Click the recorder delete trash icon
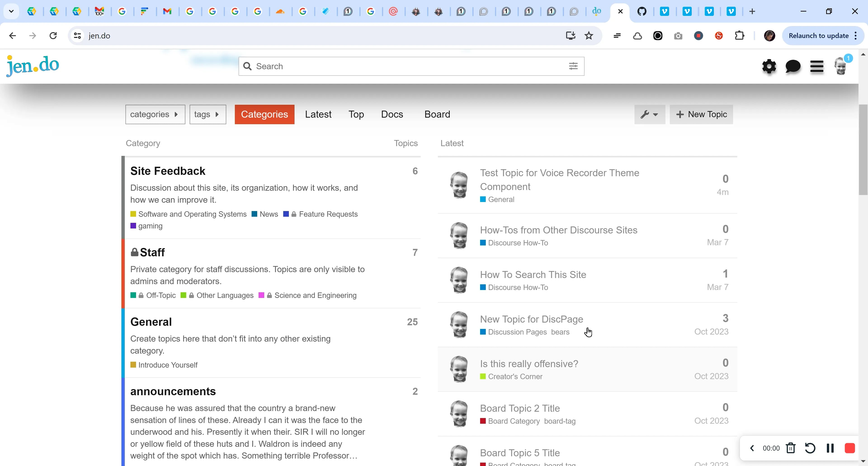 [790, 448]
